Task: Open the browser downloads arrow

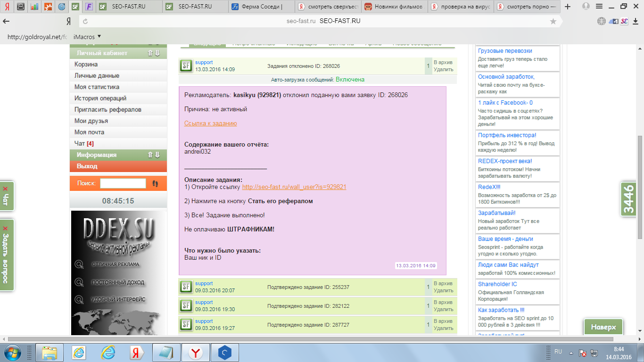Action: [636, 21]
